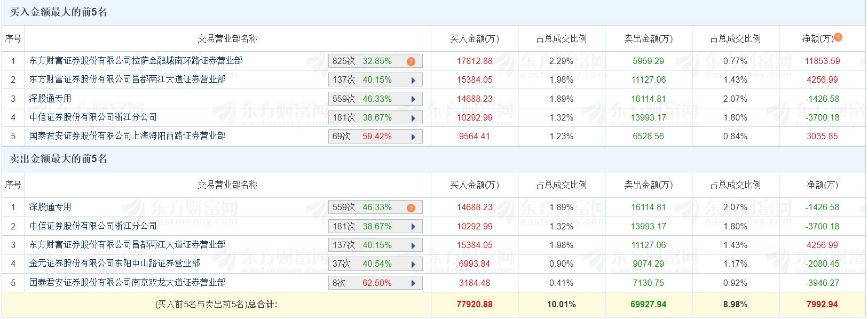This screenshot has width=868, height=319.
Task: Open 国泰君安南京双龙大道证券营业部 link
Action: (x=128, y=282)
